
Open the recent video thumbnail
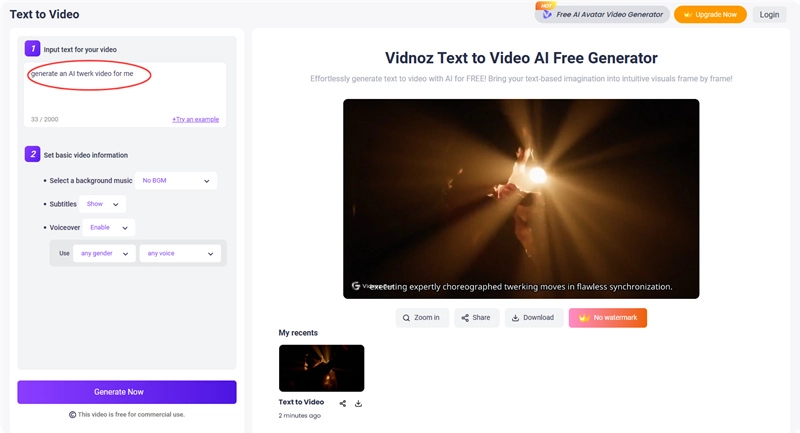coord(321,368)
